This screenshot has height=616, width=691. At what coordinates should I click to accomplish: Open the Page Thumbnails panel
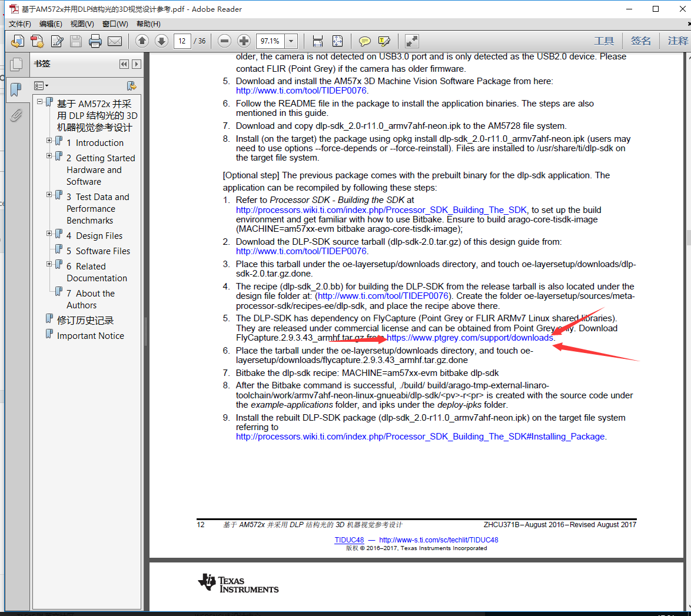(16, 64)
